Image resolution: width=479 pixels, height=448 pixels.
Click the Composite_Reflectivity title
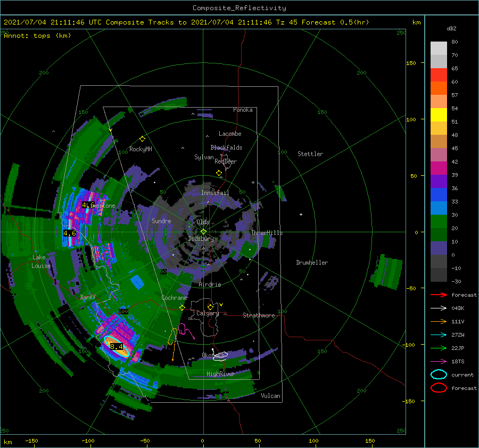[239, 8]
